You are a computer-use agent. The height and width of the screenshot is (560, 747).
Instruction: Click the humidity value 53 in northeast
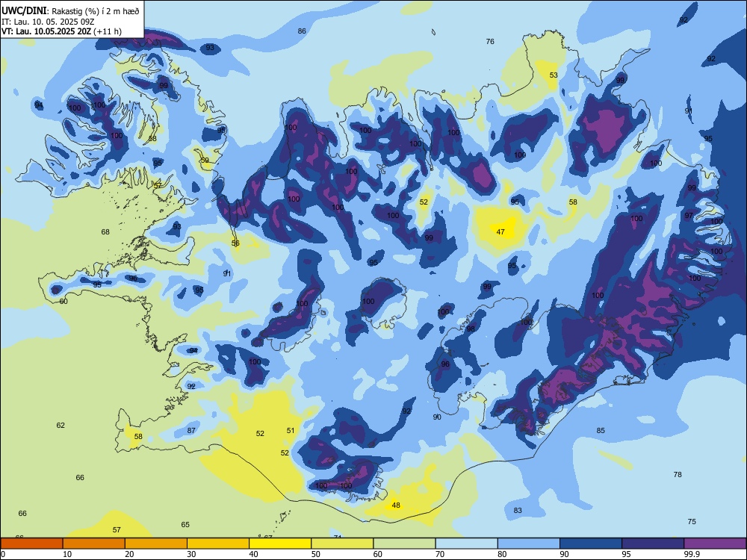[554, 75]
